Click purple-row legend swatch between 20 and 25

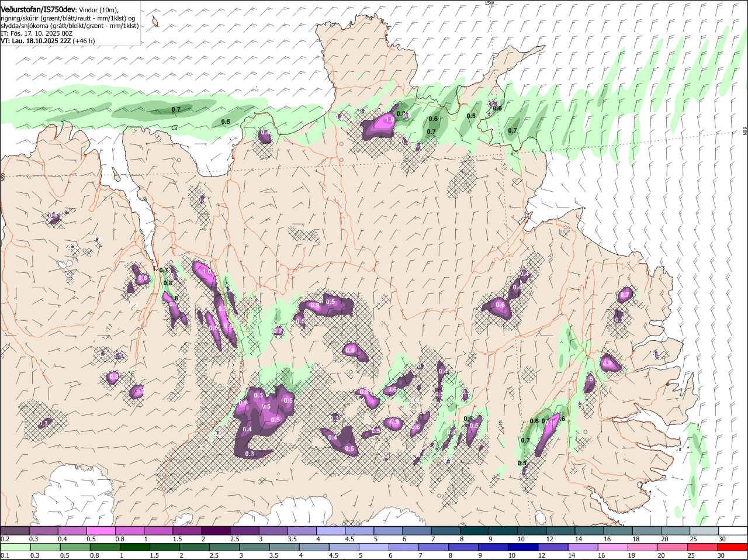(674, 530)
